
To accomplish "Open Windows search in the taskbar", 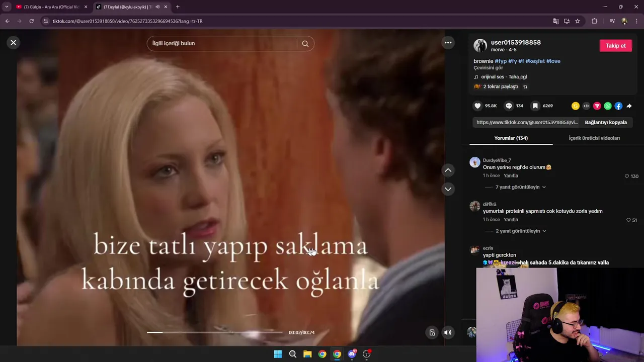I will coord(293,354).
